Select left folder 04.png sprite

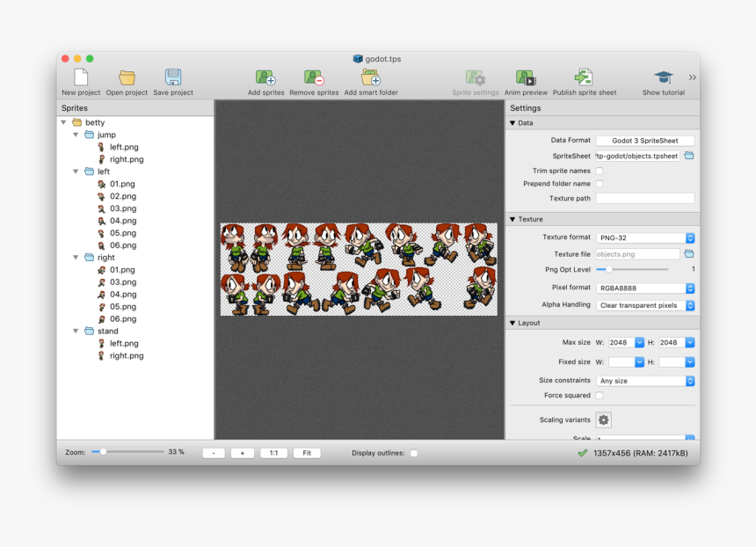pyautogui.click(x=122, y=221)
